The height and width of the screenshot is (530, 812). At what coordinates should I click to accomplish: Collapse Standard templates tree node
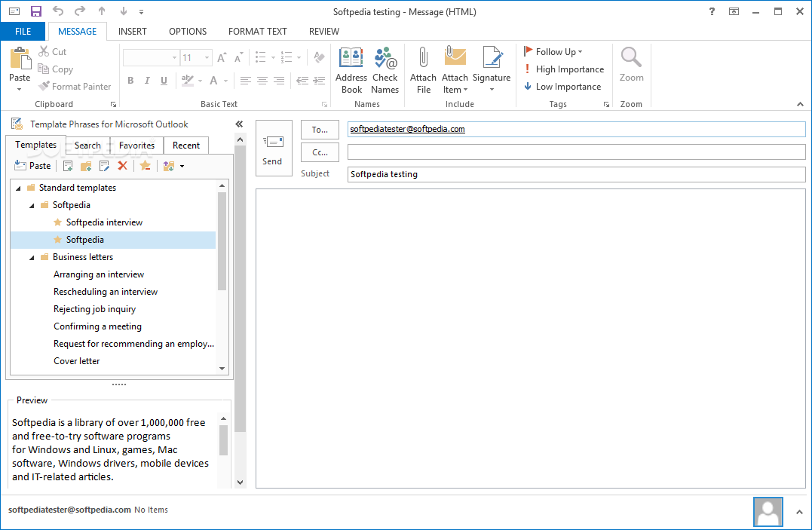coord(18,188)
